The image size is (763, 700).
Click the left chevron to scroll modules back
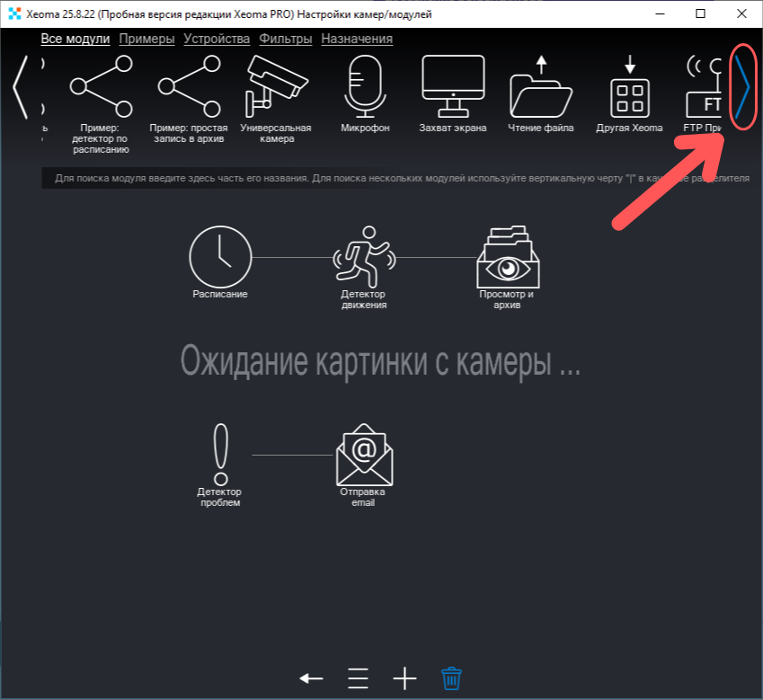click(20, 85)
